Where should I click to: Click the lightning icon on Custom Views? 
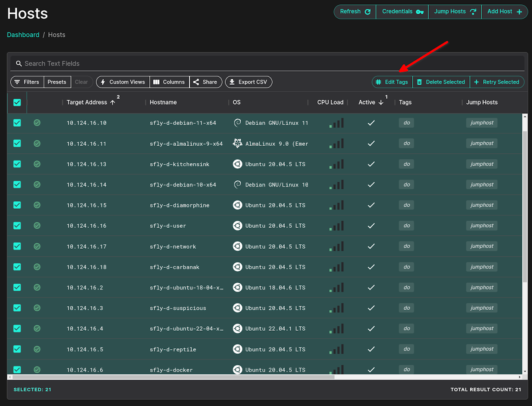(x=103, y=82)
